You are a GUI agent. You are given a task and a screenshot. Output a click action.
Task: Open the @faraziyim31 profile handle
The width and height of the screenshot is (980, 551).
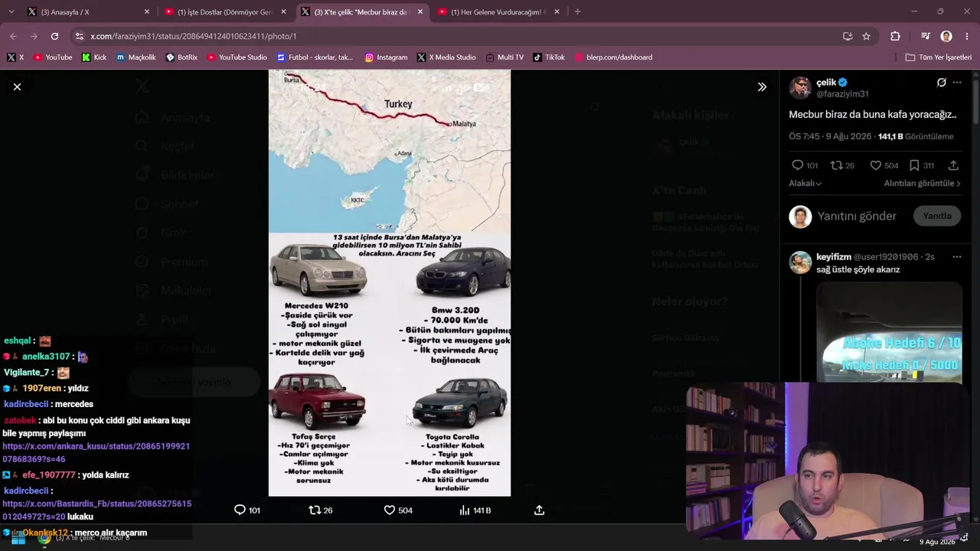(842, 94)
